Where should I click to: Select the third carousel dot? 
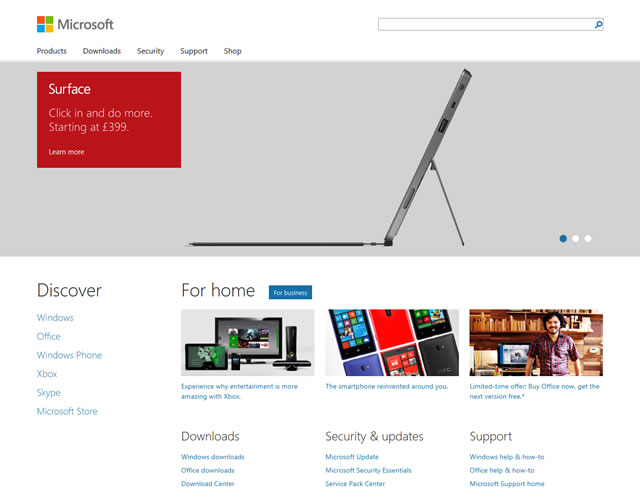click(588, 238)
